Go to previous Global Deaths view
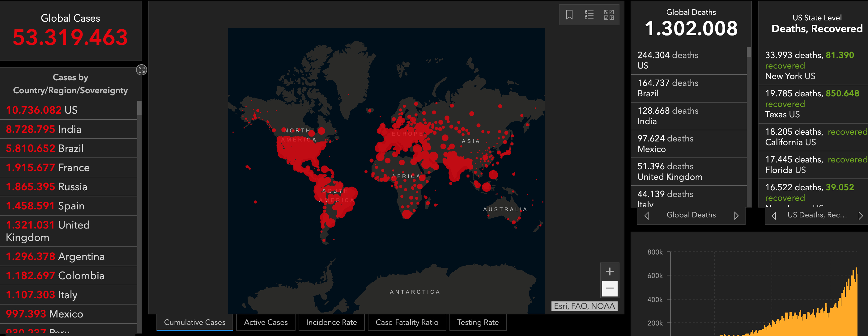This screenshot has height=336, width=868. pyautogui.click(x=646, y=216)
